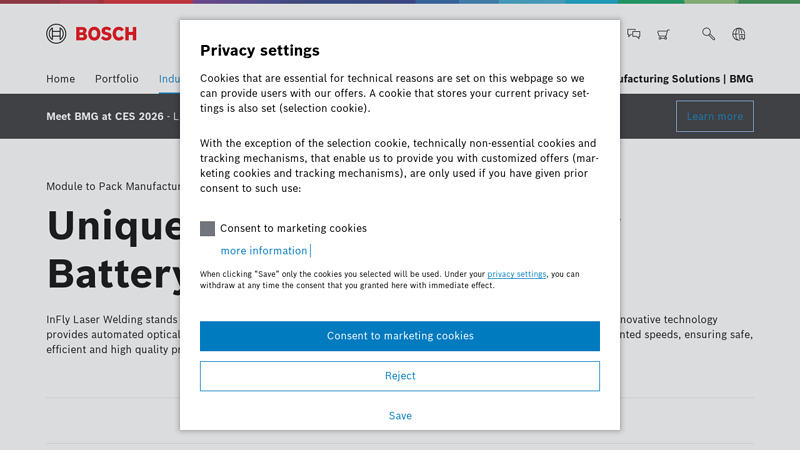Select the Industries navigation tab

tap(169, 79)
